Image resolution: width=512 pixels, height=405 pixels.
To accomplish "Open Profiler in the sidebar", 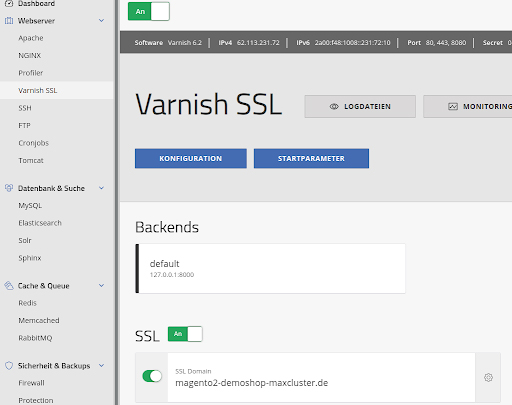I will pos(31,73).
